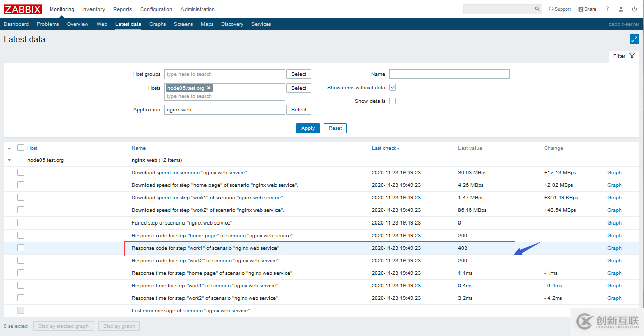Check the Failed step of scenario row checkbox
The width and height of the screenshot is (644, 336).
click(x=21, y=222)
